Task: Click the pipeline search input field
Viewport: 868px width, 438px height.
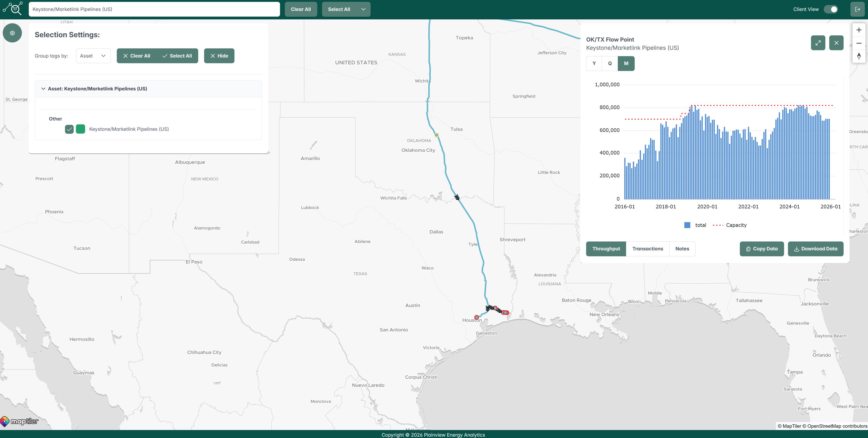Action: tap(154, 9)
